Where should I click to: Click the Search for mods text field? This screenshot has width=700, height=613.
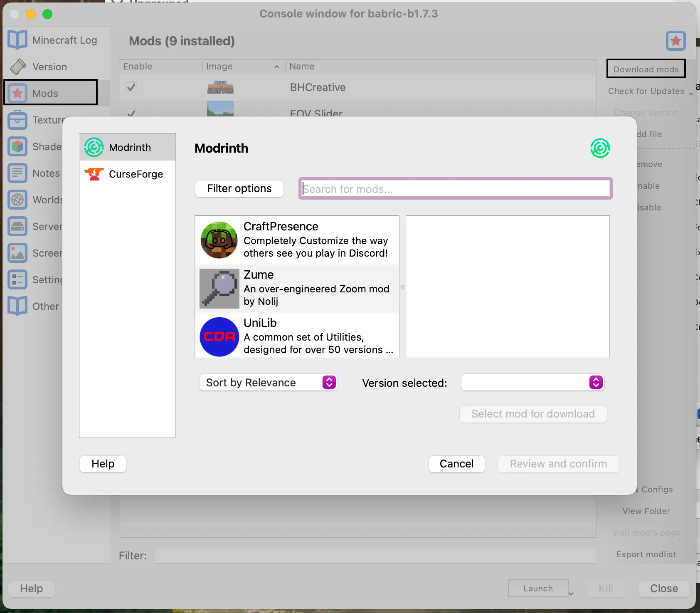455,189
